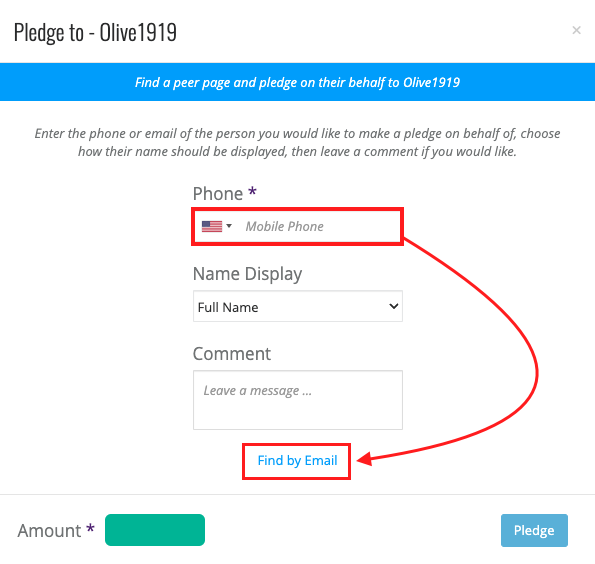Select the green Amount field
595x564 pixels.
click(x=155, y=530)
